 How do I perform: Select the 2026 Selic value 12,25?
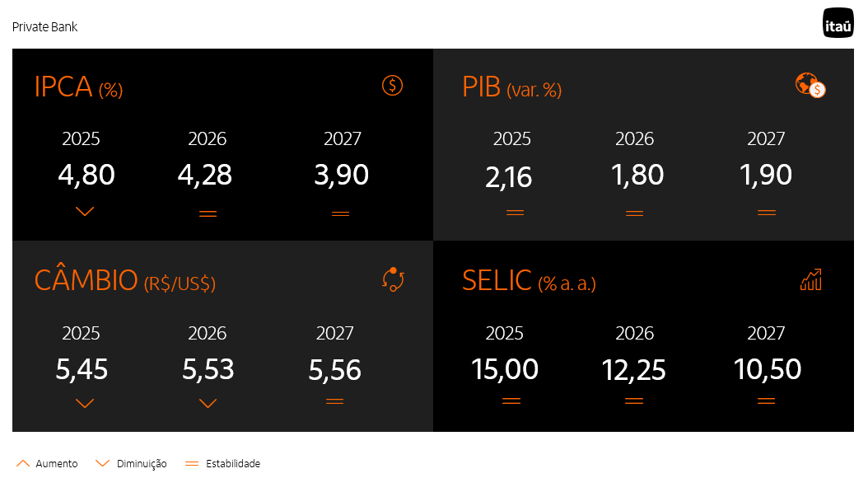[x=633, y=370]
